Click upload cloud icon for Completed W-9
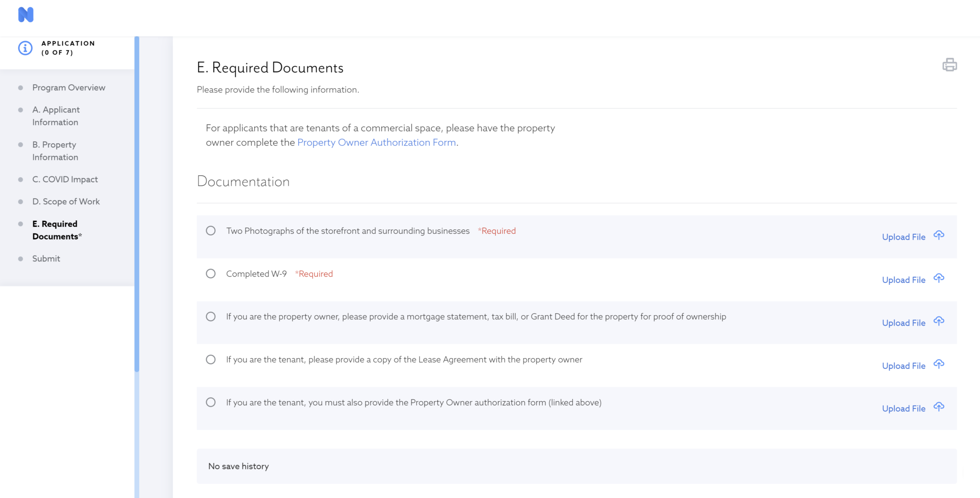This screenshot has height=498, width=980. [939, 278]
